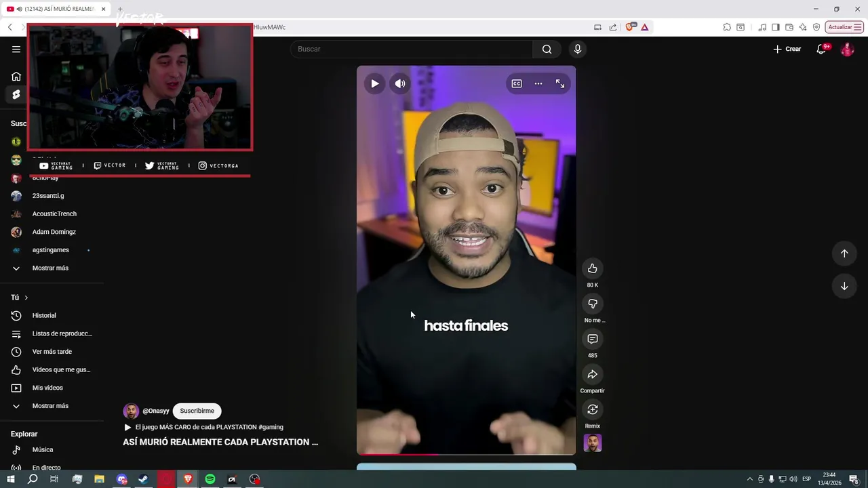Click the search magnifier button
The width and height of the screenshot is (868, 488).
pyautogui.click(x=547, y=49)
